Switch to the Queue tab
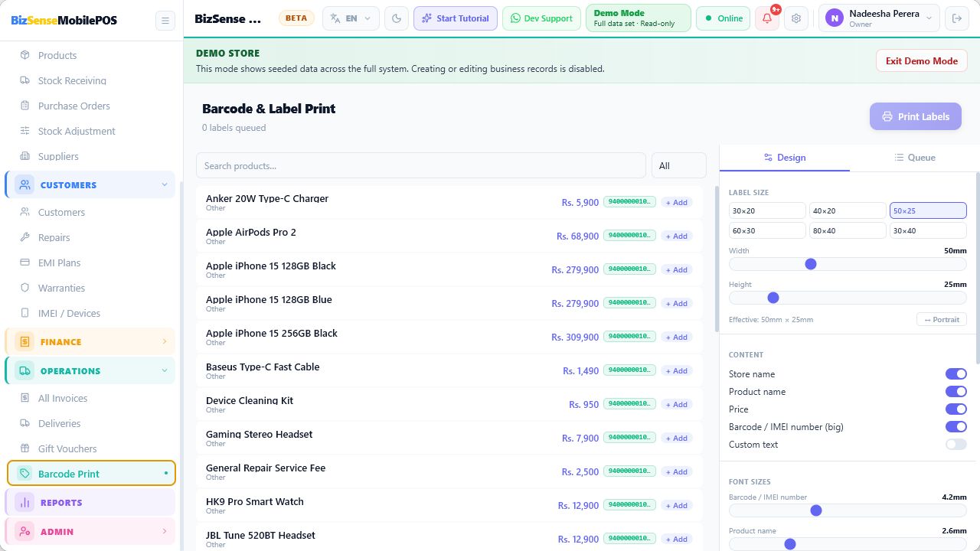 click(x=915, y=158)
